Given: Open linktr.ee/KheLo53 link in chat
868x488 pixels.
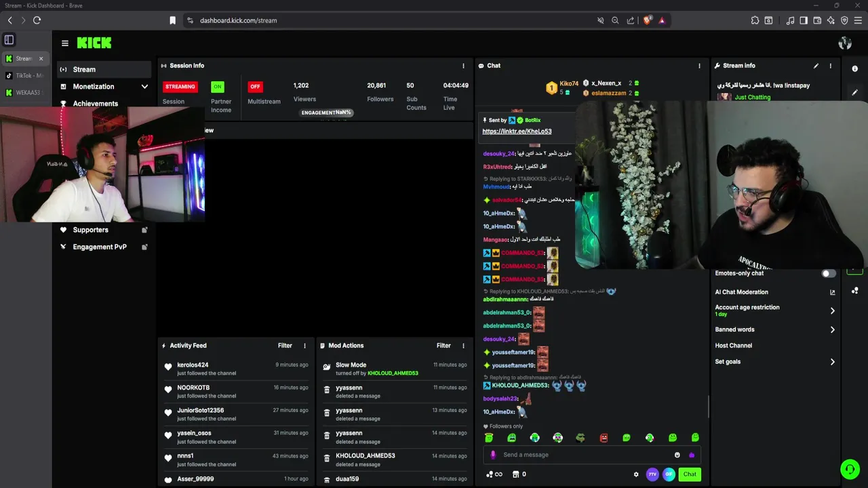Looking at the screenshot, I should tap(517, 131).
